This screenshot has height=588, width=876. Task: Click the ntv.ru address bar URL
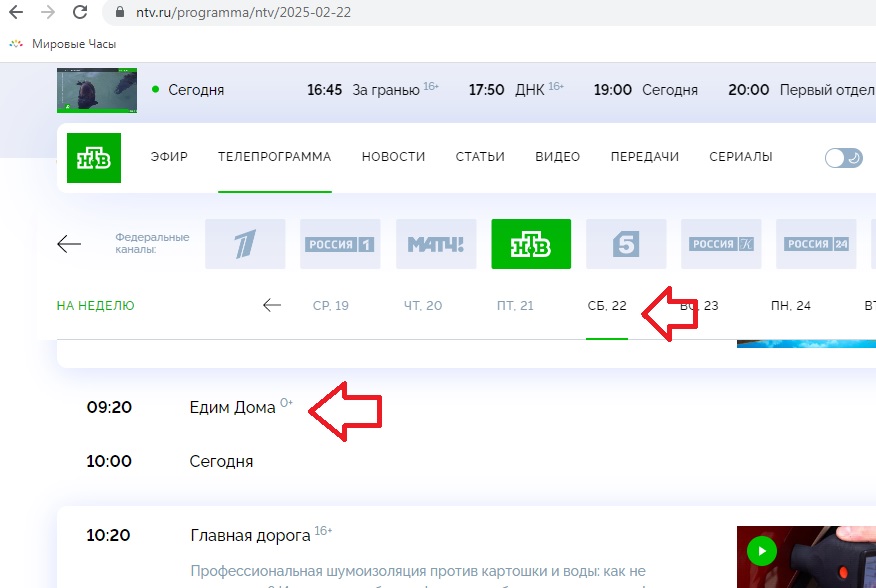pyautogui.click(x=244, y=12)
